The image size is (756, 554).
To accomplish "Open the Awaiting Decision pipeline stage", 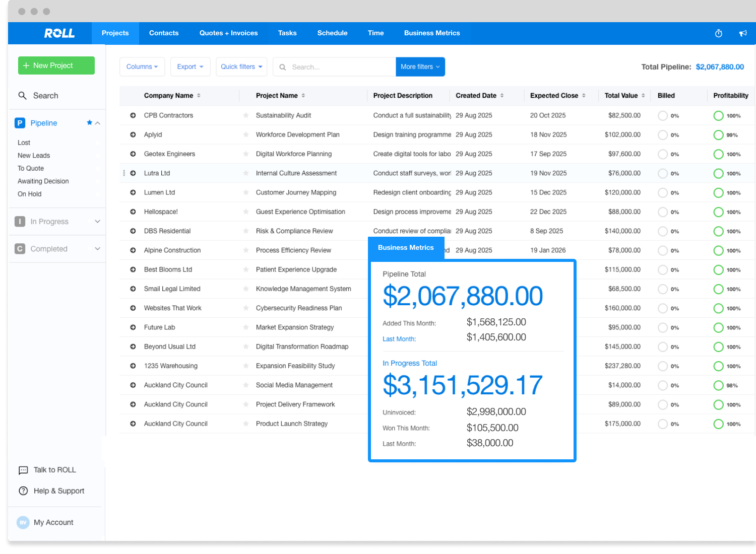I will [x=43, y=181].
